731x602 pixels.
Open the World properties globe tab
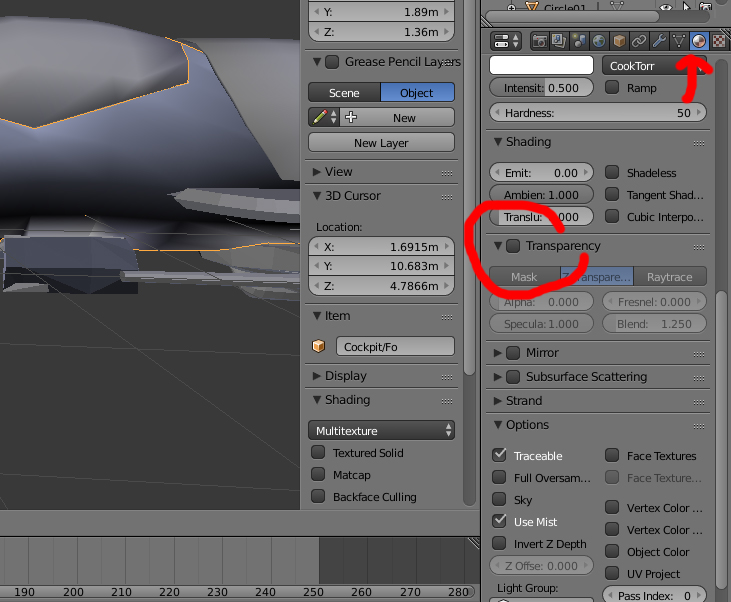(599, 41)
